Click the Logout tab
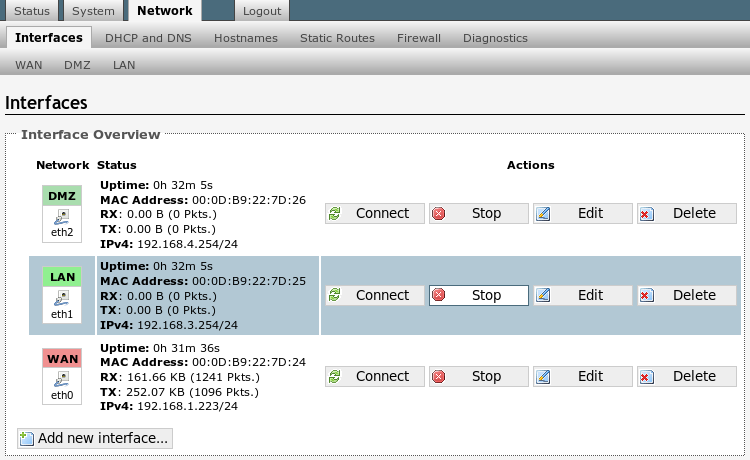The image size is (750, 460). (262, 11)
